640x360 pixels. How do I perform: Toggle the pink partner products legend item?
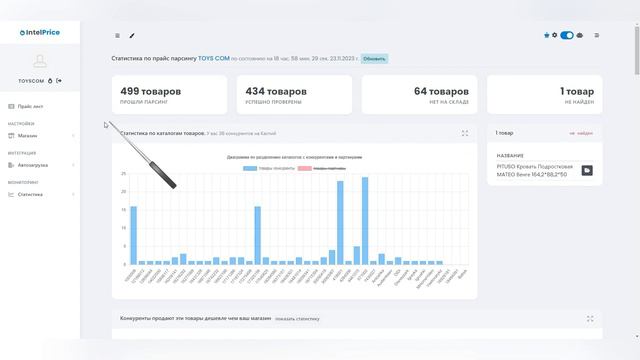click(322, 168)
